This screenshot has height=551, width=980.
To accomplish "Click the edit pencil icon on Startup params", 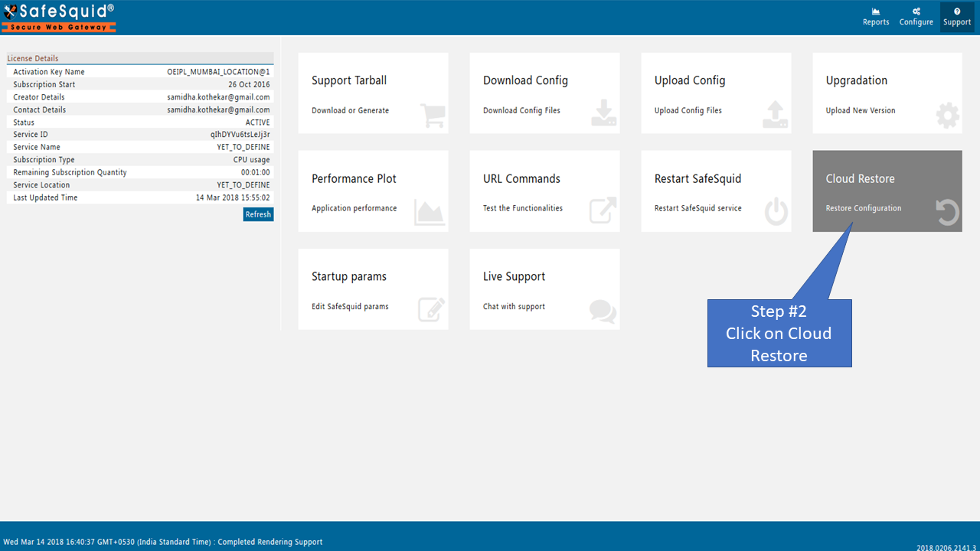I will [432, 309].
